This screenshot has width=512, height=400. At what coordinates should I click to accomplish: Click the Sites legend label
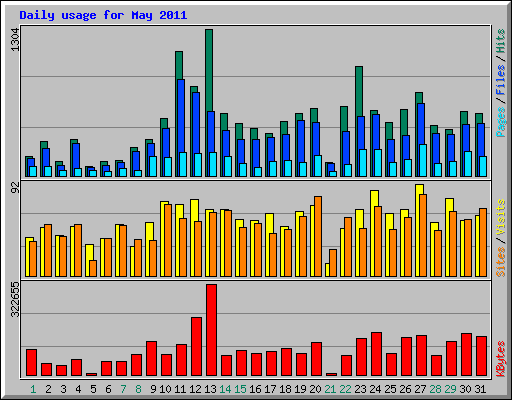pos(500,262)
